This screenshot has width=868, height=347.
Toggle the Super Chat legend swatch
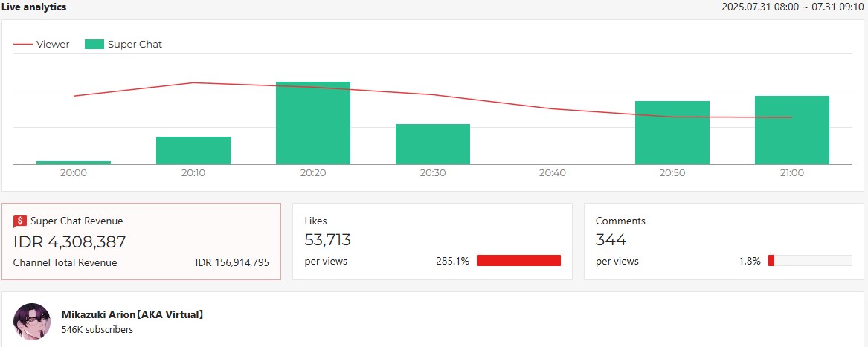94,45
